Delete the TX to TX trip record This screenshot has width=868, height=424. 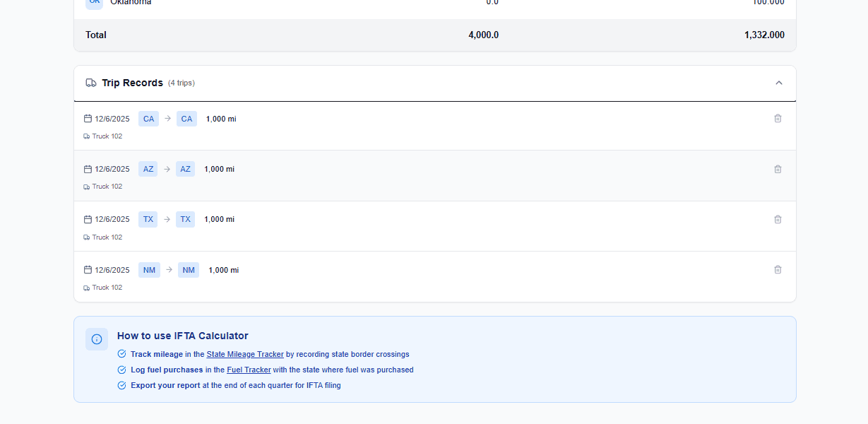click(778, 219)
